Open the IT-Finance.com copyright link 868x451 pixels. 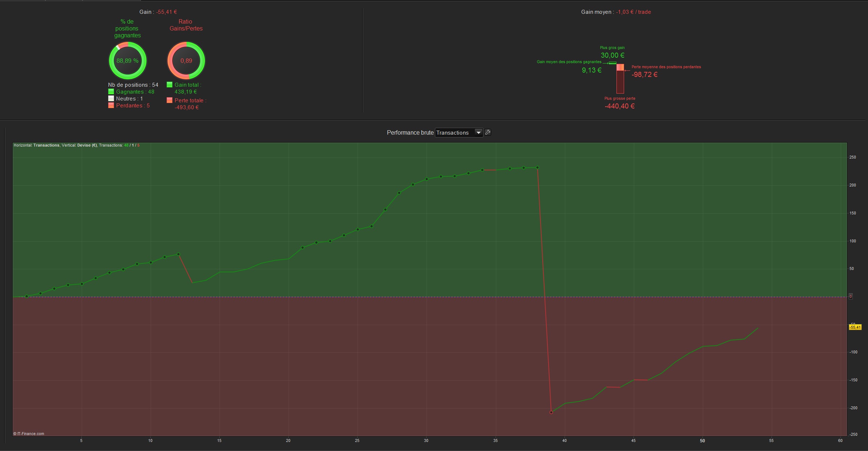(x=29, y=434)
